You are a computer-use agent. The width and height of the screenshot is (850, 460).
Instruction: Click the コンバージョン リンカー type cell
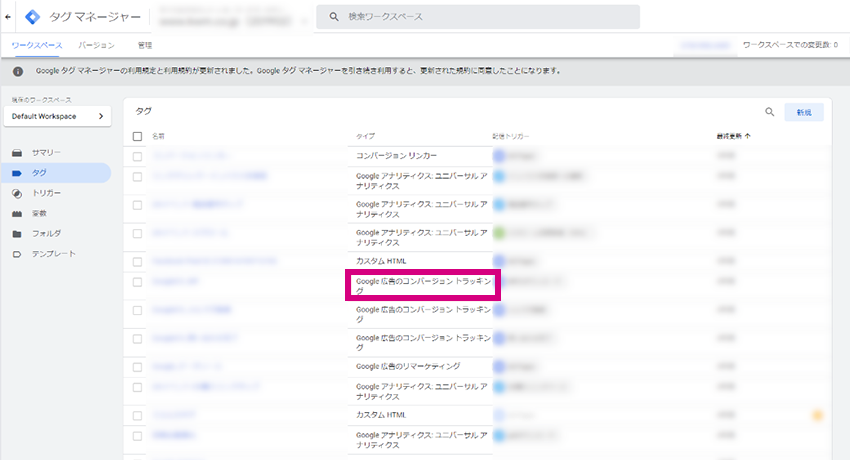(396, 156)
